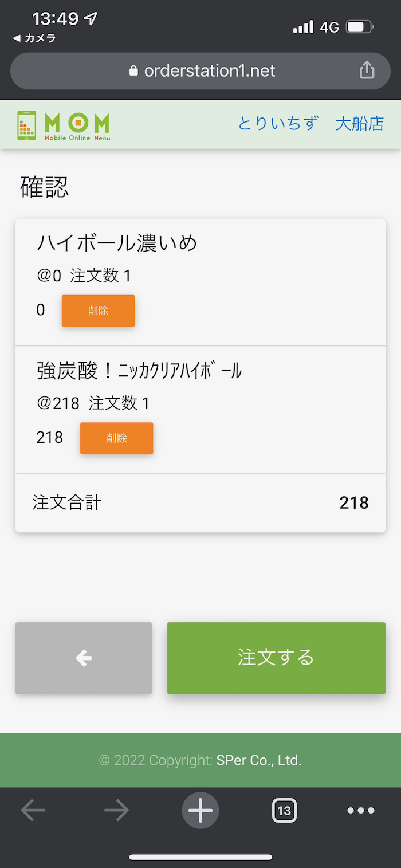Screen dimensions: 401x868
Task: Tap the lock icon beside the URL
Action: (x=134, y=71)
